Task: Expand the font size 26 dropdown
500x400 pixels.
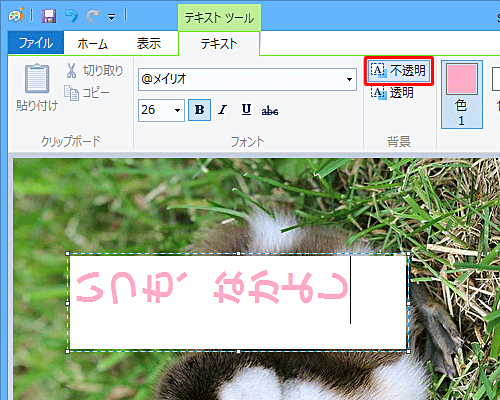Action: tap(177, 110)
